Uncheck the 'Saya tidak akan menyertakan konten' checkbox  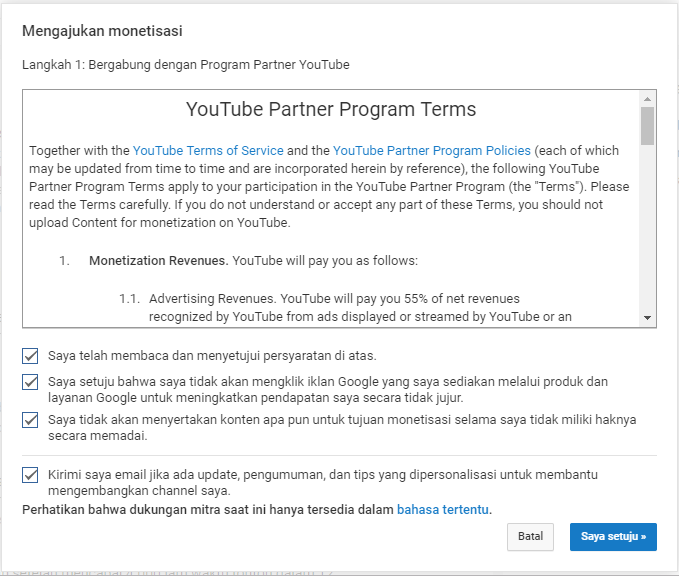pyautogui.click(x=30, y=420)
